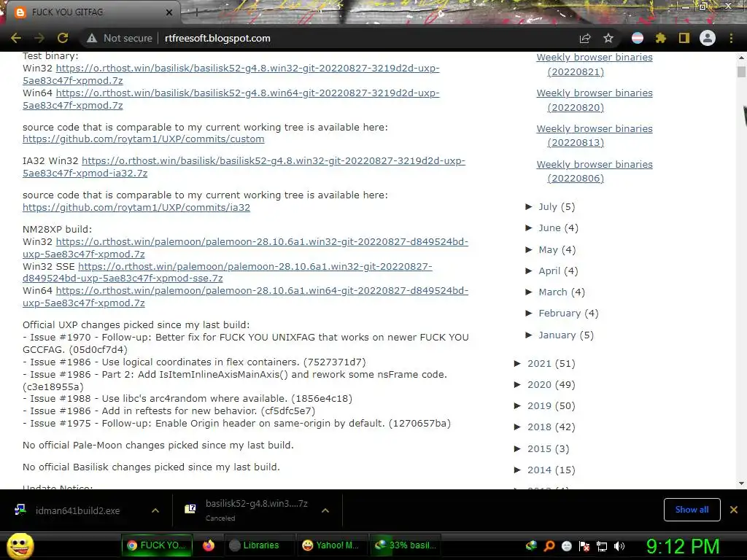Open the UXP commits/custom GitHub link

[144, 139]
